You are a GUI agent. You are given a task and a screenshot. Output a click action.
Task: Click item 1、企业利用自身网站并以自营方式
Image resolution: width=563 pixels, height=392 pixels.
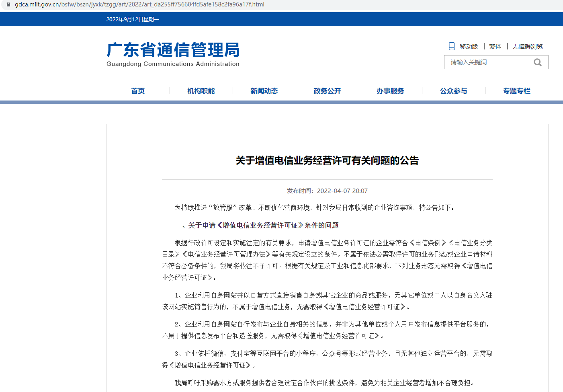tap(327, 301)
